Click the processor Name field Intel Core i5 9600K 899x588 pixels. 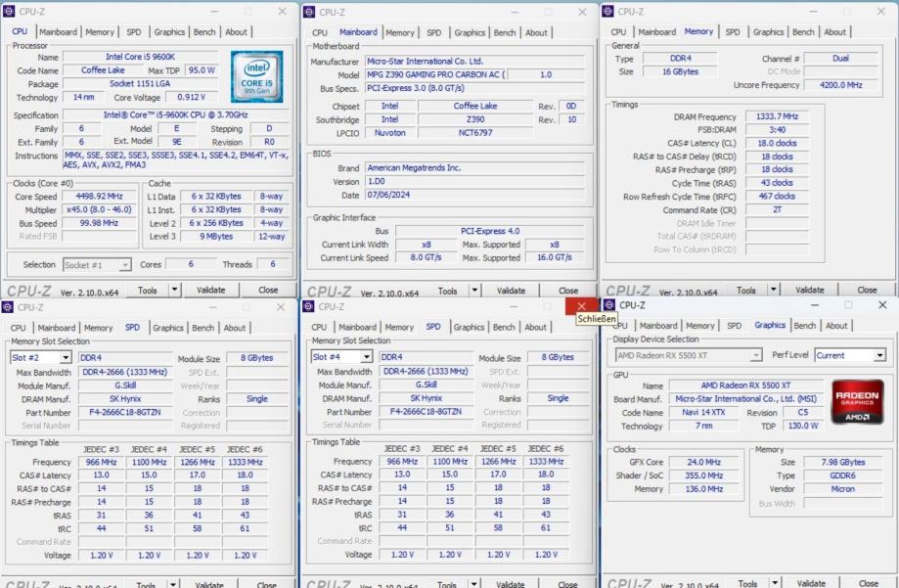(x=141, y=57)
